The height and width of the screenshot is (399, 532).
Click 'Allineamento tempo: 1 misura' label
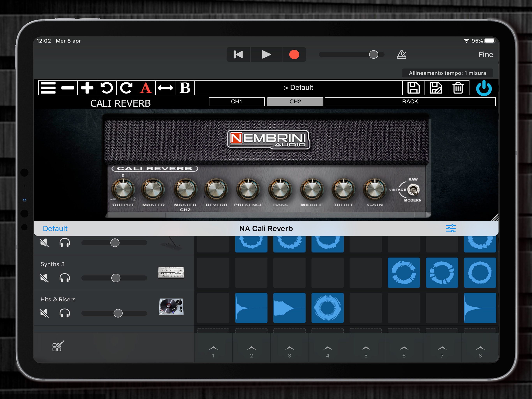pyautogui.click(x=447, y=73)
